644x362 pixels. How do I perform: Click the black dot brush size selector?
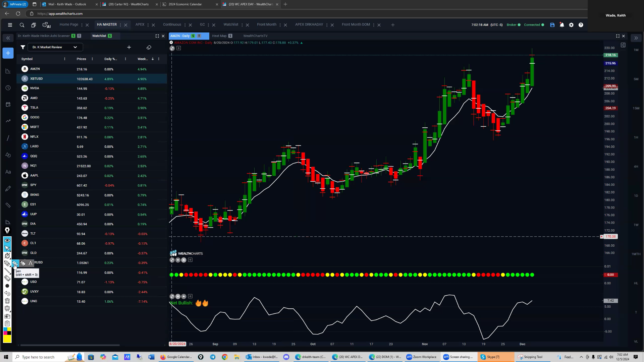(x=7, y=286)
